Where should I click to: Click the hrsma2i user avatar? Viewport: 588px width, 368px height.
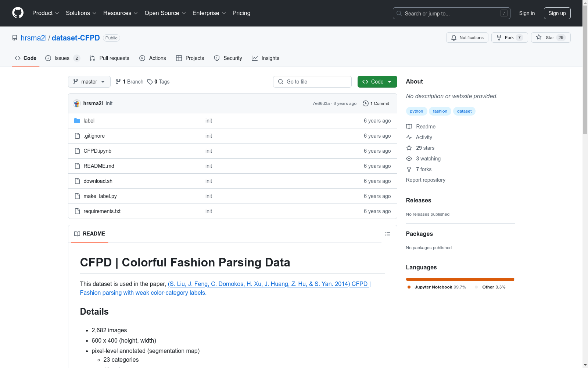(77, 103)
